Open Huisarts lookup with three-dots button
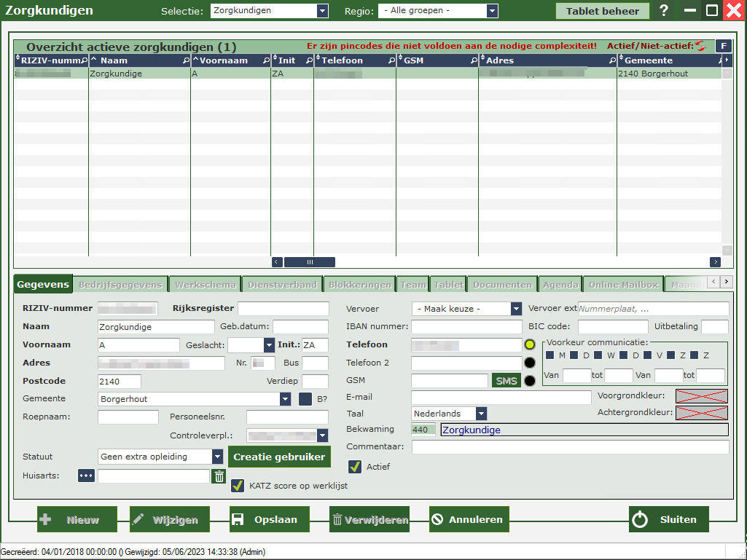 pyautogui.click(x=87, y=476)
